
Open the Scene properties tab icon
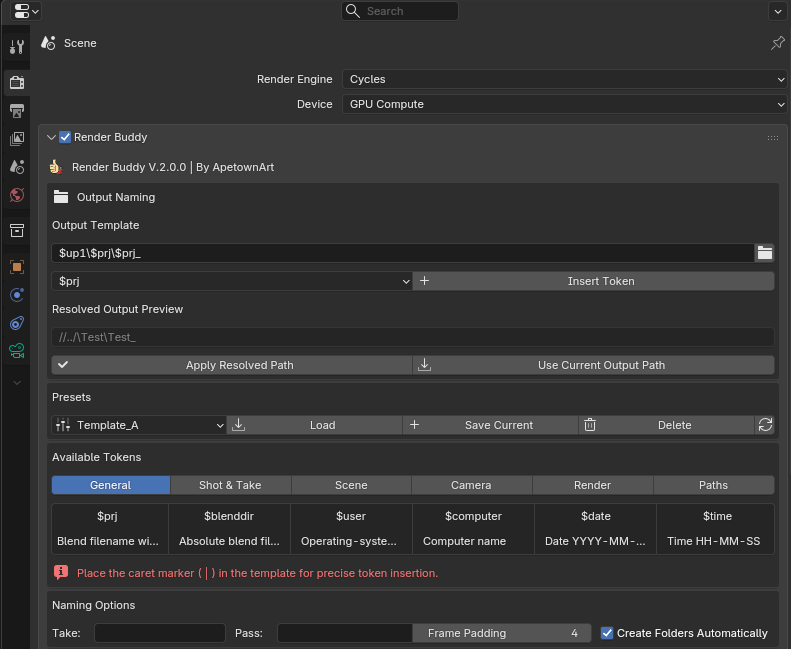click(x=17, y=167)
